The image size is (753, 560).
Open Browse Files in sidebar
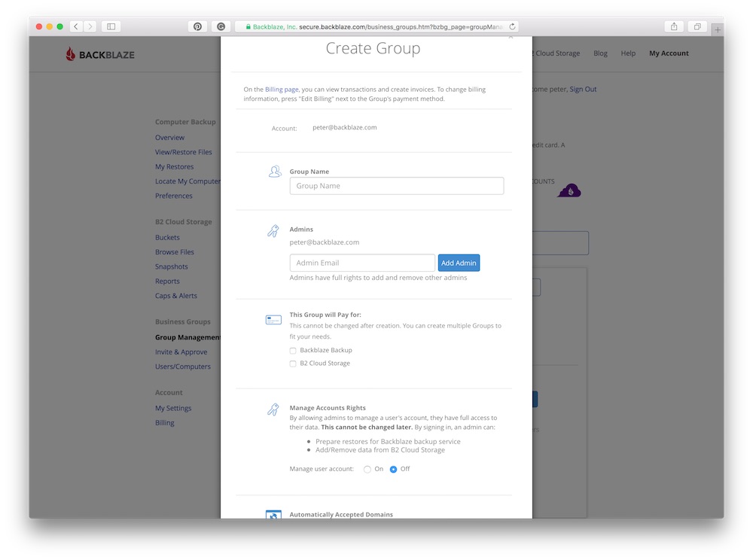click(175, 252)
